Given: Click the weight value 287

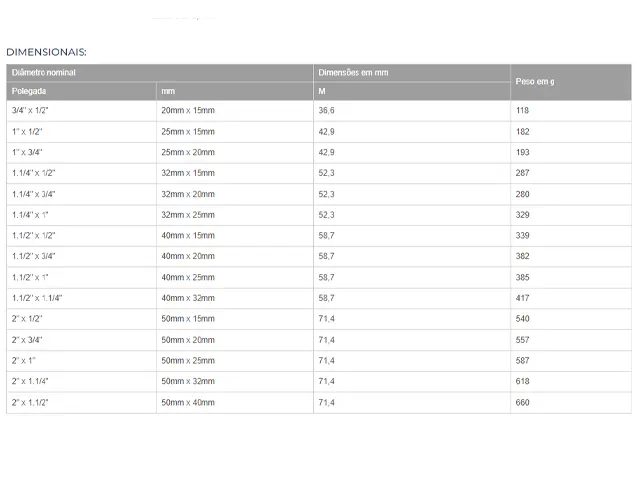Looking at the screenshot, I should point(523,173).
